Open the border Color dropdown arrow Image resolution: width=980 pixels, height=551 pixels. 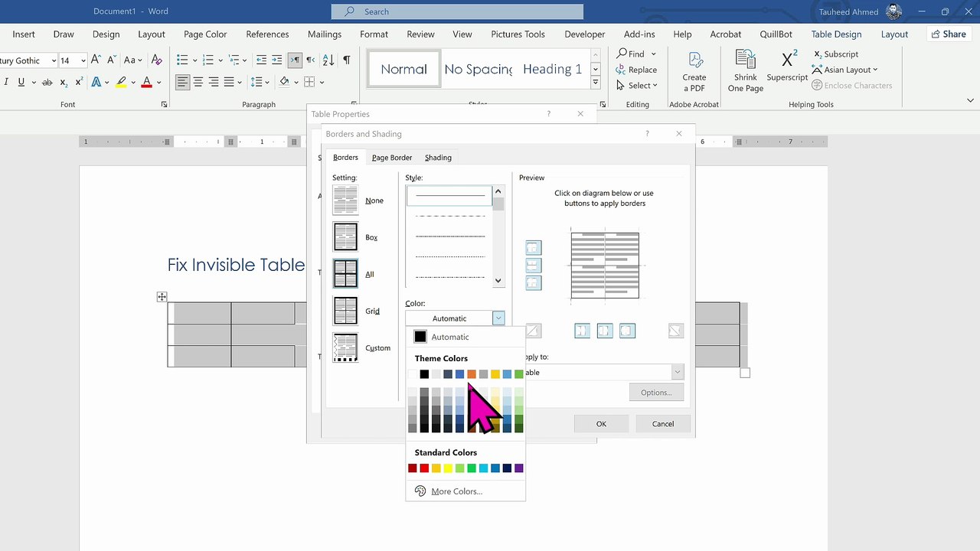pyautogui.click(x=498, y=318)
